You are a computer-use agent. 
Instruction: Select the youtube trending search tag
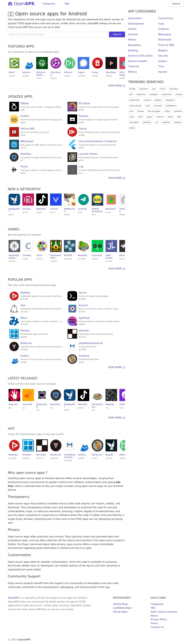173,89
